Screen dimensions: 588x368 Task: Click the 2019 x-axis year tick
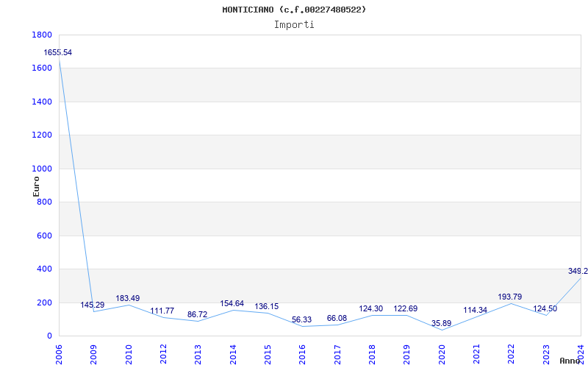click(406, 354)
